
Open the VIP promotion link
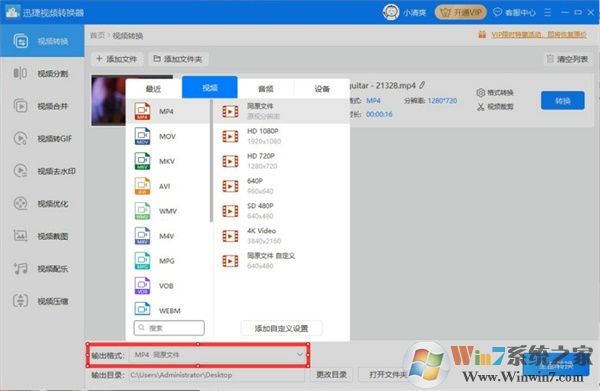pyautogui.click(x=538, y=35)
